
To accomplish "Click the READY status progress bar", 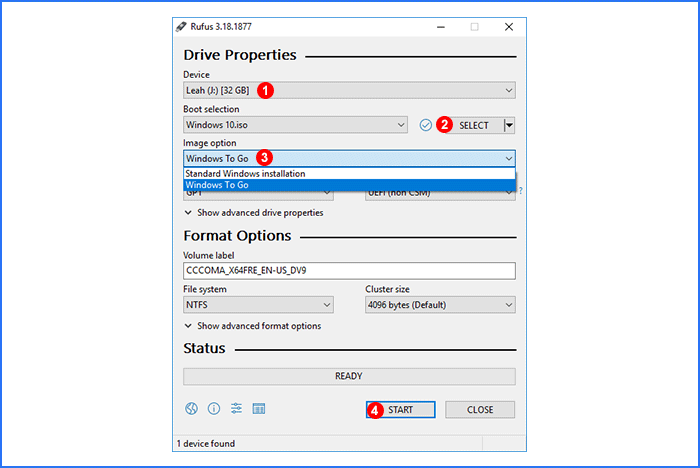I will pyautogui.click(x=349, y=376).
